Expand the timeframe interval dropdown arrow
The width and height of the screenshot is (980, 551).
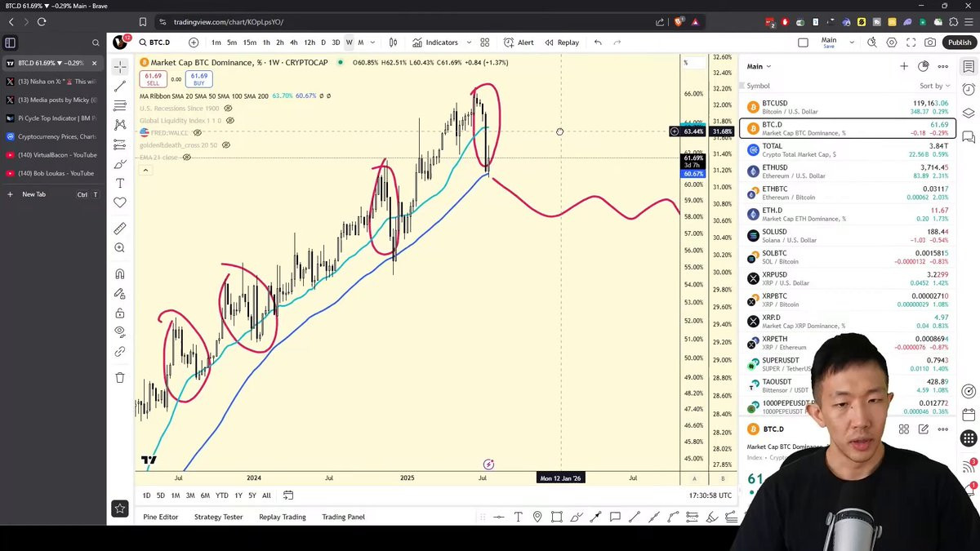[x=373, y=42]
